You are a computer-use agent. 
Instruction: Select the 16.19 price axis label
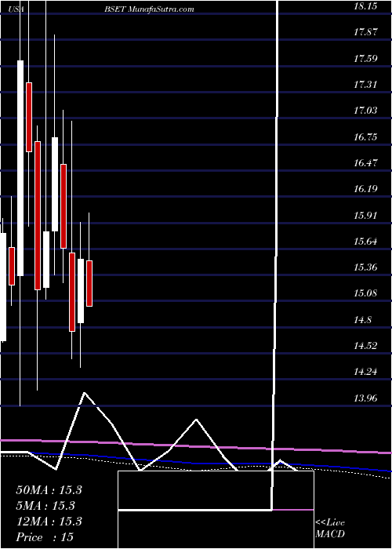point(365,189)
